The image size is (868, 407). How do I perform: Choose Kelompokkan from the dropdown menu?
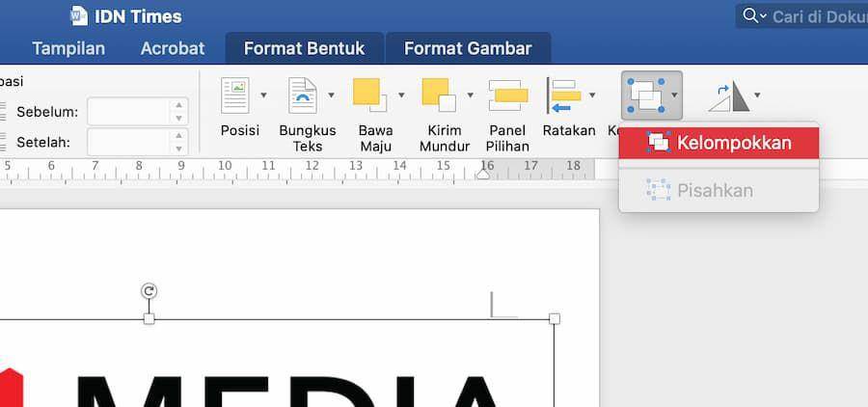point(719,143)
